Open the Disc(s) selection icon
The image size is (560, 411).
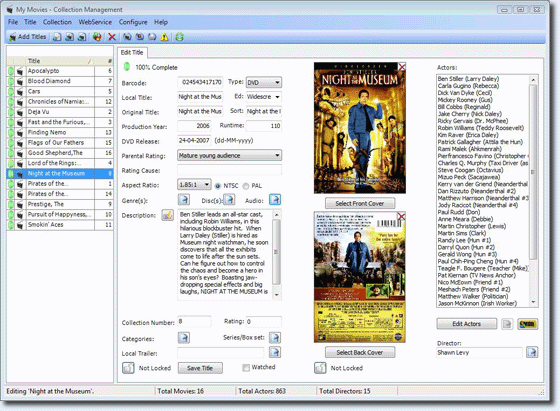[229, 200]
